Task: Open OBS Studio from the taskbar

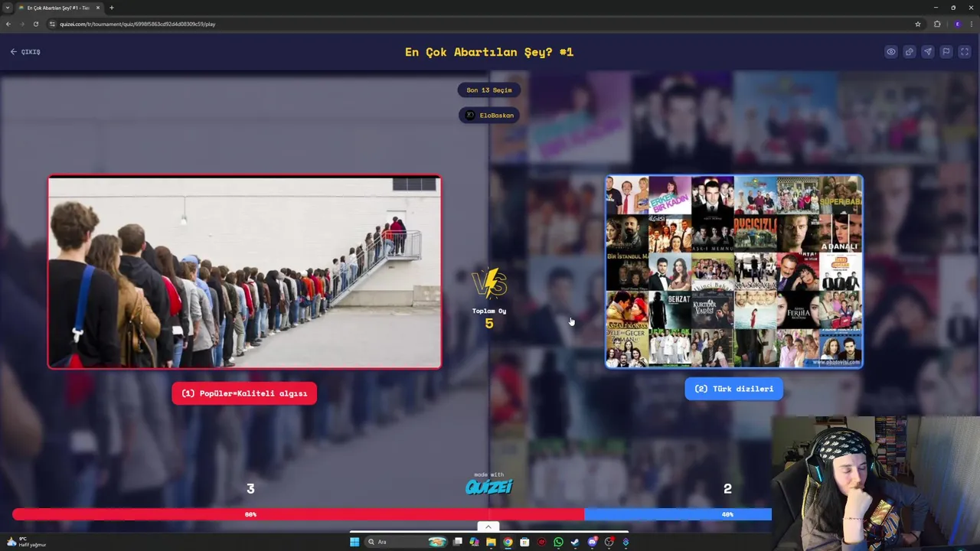Action: [x=609, y=542]
